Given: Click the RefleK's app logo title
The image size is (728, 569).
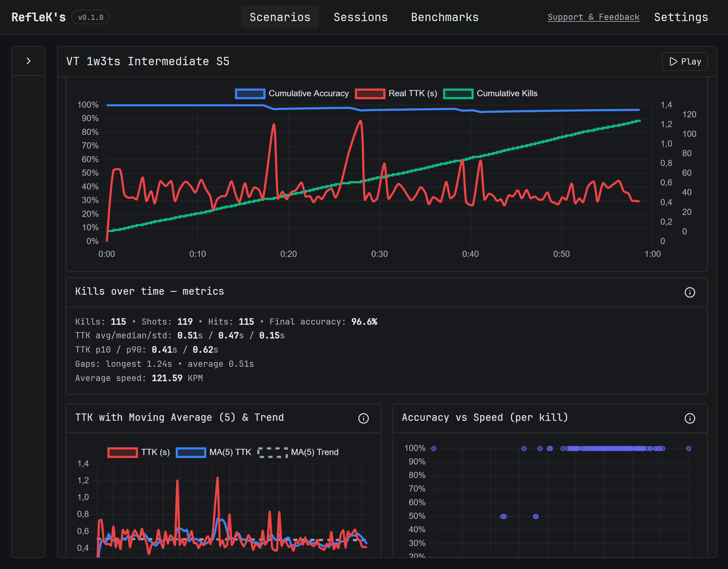Looking at the screenshot, I should pyautogui.click(x=39, y=17).
